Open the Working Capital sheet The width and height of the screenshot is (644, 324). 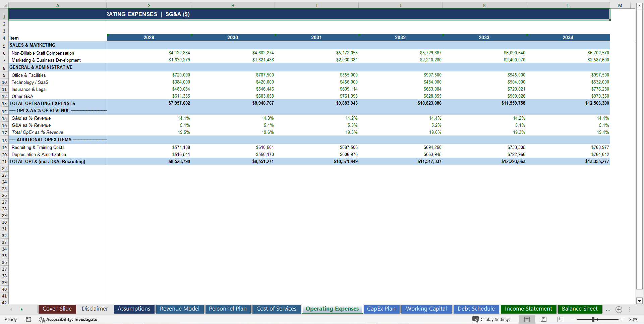[x=426, y=309]
